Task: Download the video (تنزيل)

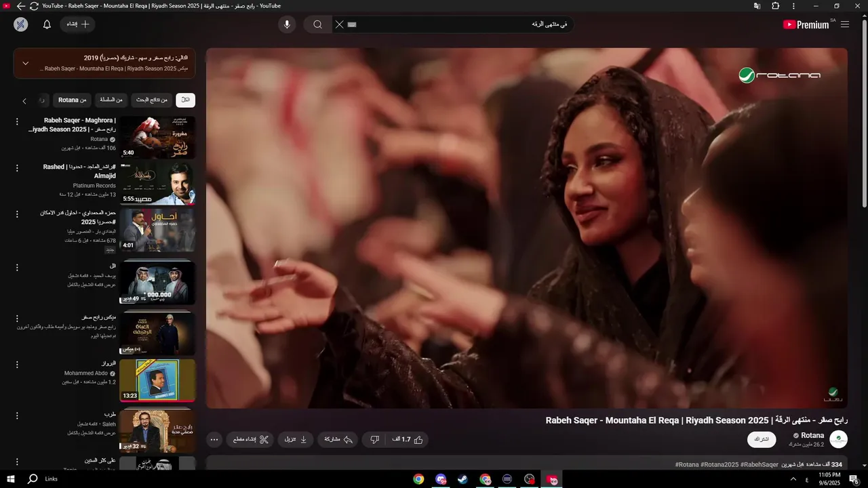Action: coord(296,440)
